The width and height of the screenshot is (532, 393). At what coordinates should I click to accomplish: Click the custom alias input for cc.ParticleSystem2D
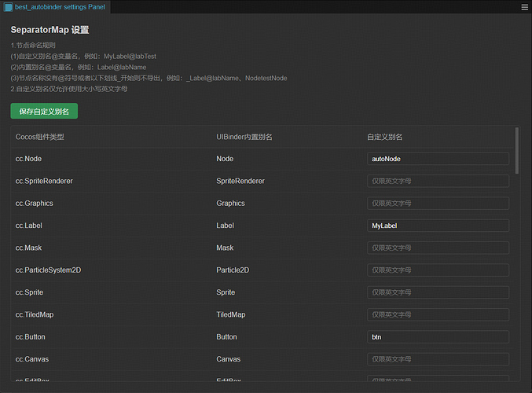pos(438,270)
